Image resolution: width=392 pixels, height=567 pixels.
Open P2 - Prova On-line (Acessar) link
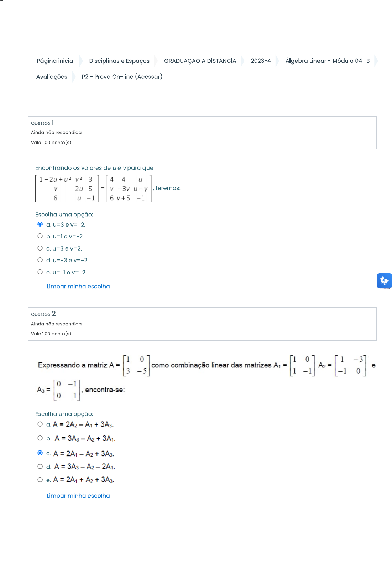click(122, 77)
